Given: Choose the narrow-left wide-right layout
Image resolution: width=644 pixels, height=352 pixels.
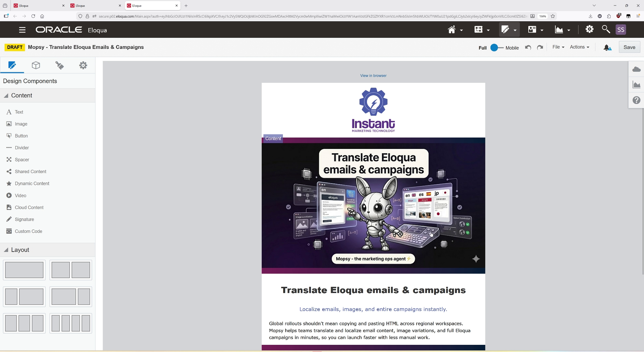Looking at the screenshot, I should 24,297.
